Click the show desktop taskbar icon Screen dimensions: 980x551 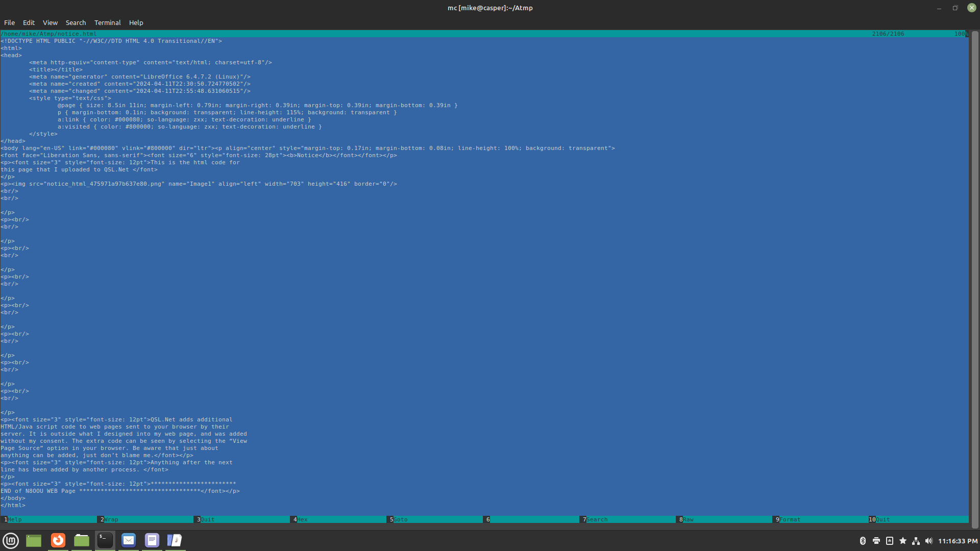point(34,540)
